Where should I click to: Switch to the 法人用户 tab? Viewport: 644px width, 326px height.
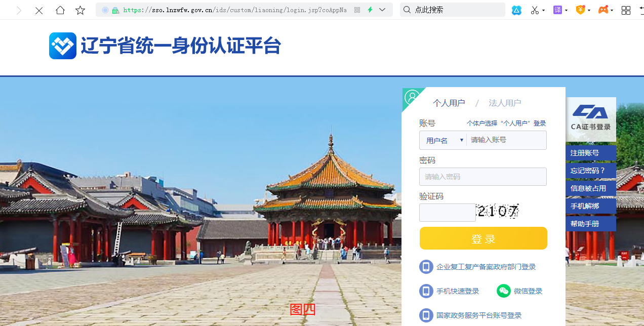coord(505,103)
